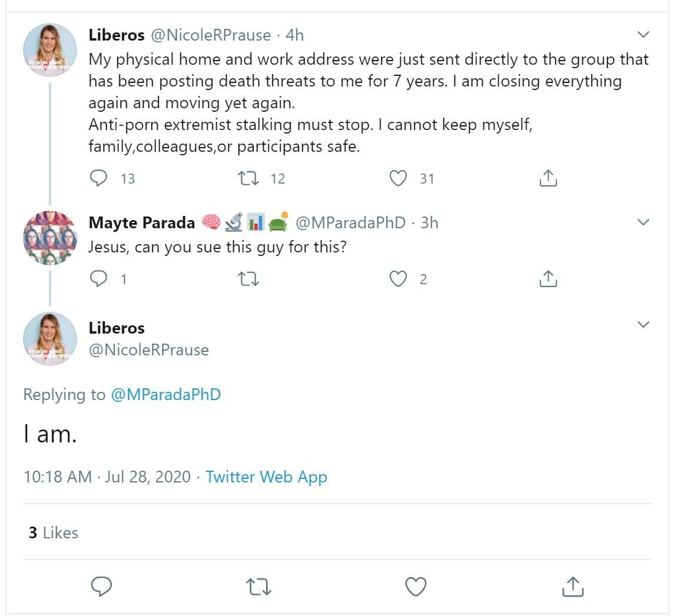Share the main "I am." tweet

572,586
